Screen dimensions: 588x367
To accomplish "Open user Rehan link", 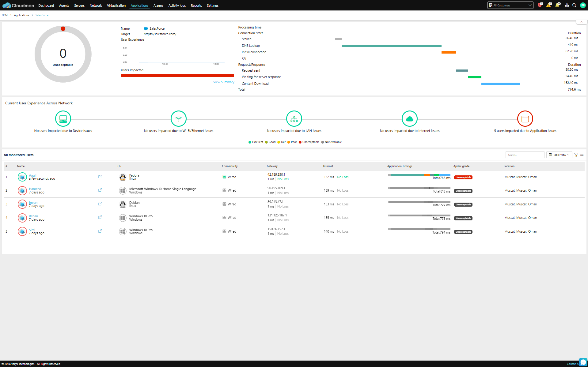I will click(x=33, y=216).
